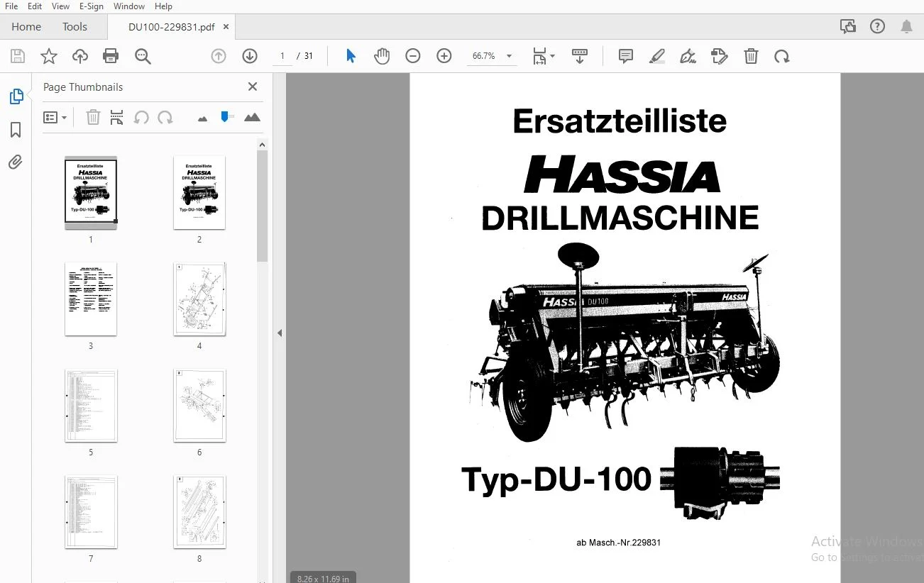Bookmark file with the star icon
This screenshot has width=924, height=583.
49,56
